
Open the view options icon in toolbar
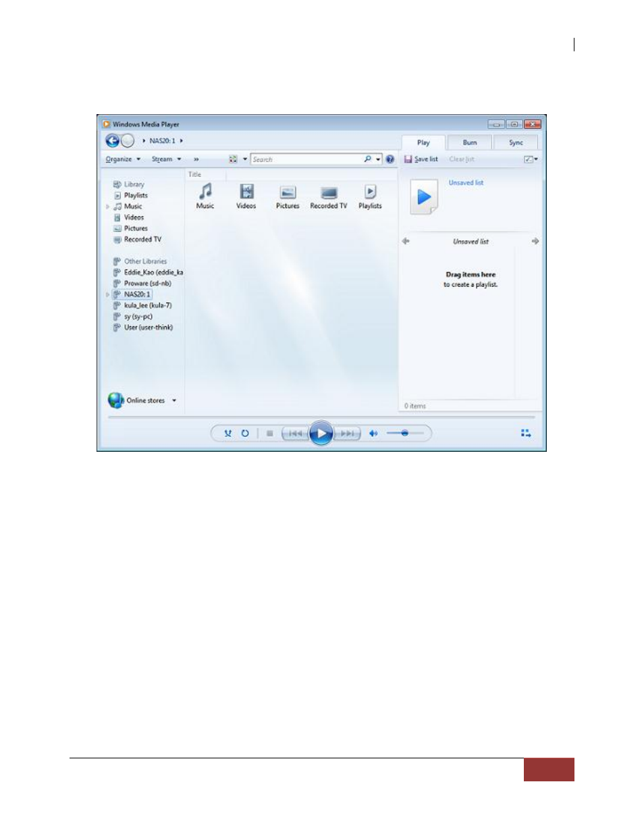(x=232, y=159)
